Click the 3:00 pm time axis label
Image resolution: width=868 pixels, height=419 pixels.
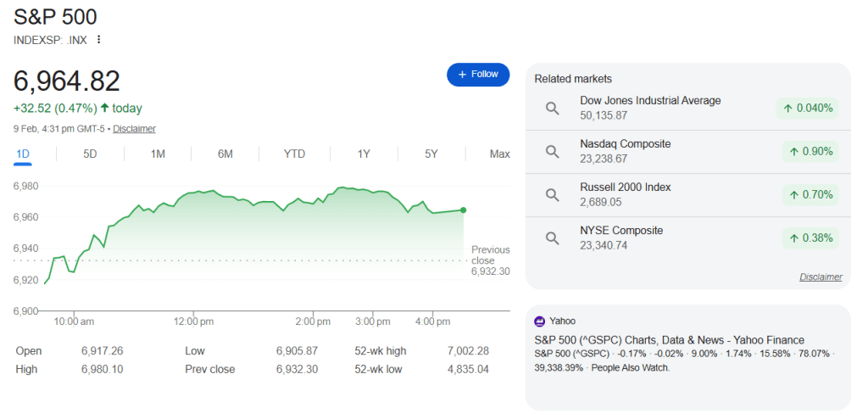click(x=373, y=321)
